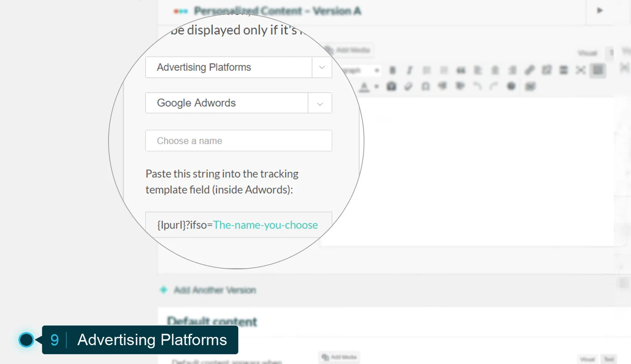Collapse the Personalized Content Version A panel
The height and width of the screenshot is (364, 631).
(x=600, y=11)
